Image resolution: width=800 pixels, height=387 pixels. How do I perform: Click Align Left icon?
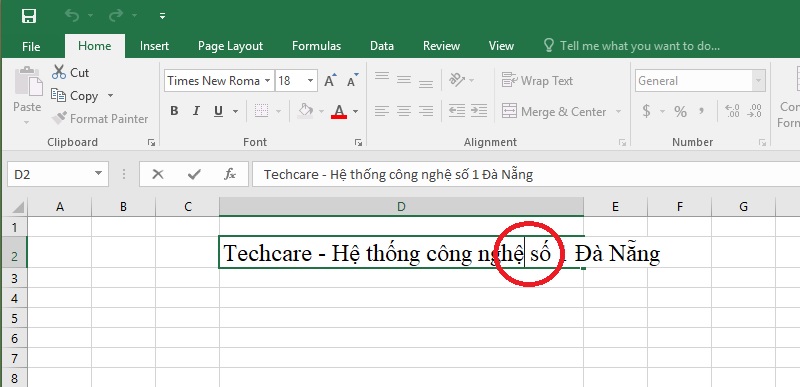click(x=382, y=111)
